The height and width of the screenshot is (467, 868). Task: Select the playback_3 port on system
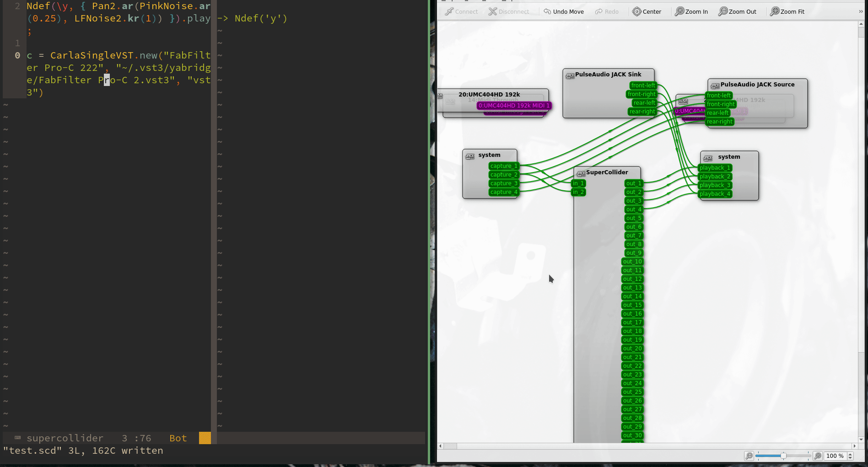click(715, 185)
